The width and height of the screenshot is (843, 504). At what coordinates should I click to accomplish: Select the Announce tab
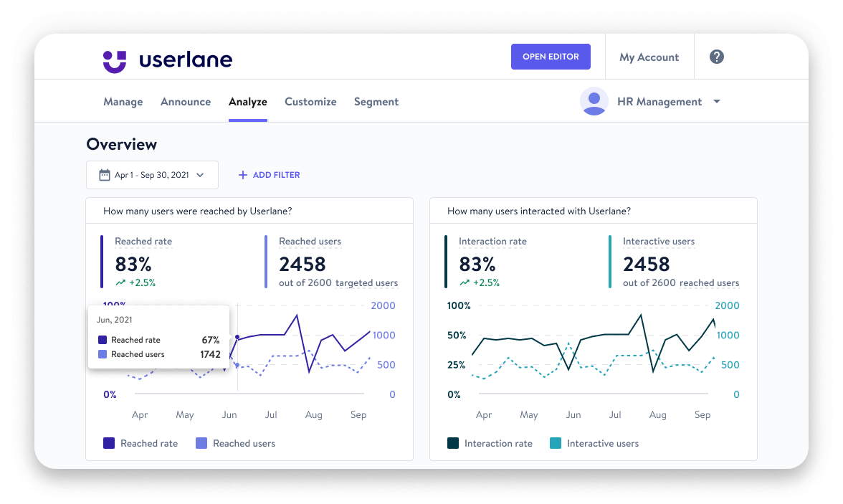point(185,101)
